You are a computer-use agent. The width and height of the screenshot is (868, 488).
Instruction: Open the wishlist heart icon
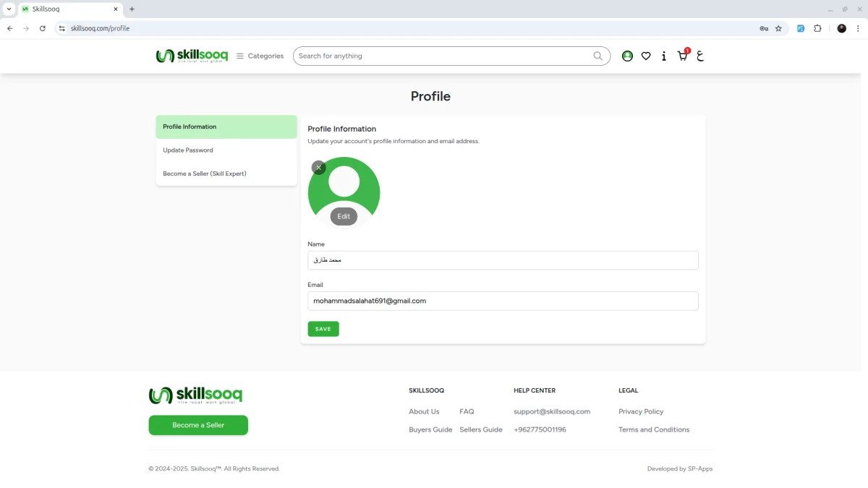[x=646, y=56]
